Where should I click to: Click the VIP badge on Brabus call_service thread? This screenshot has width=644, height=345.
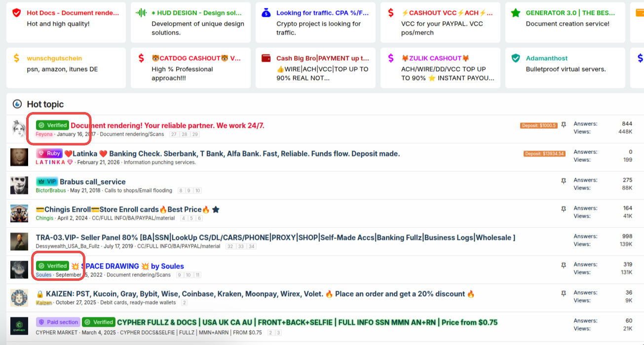pyautogui.click(x=47, y=182)
